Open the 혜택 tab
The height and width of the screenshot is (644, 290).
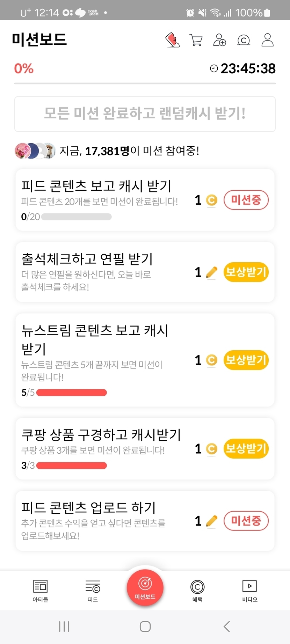pos(197,591)
